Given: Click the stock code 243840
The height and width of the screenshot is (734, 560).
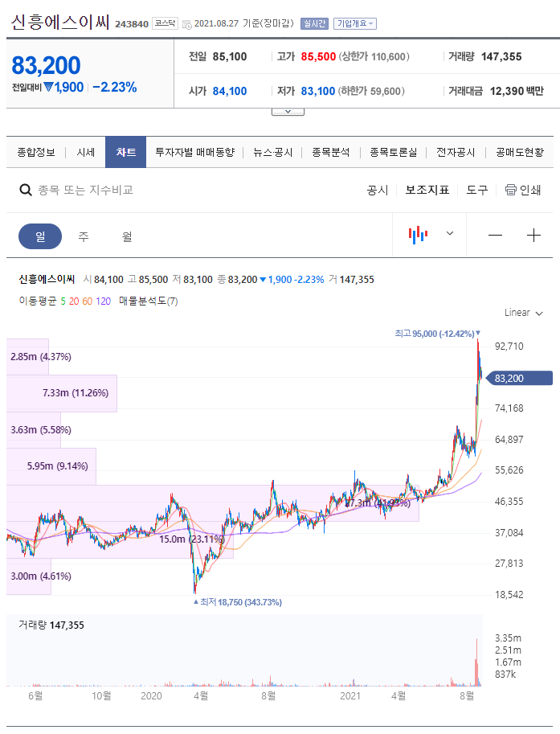Looking at the screenshot, I should (x=132, y=24).
